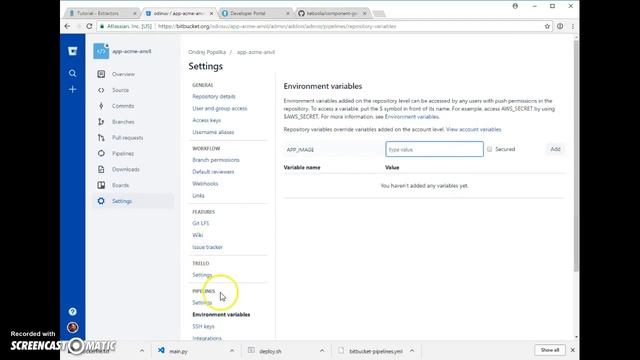This screenshot has height=360, width=640.
Task: Click the Source code icon
Action: point(101,90)
